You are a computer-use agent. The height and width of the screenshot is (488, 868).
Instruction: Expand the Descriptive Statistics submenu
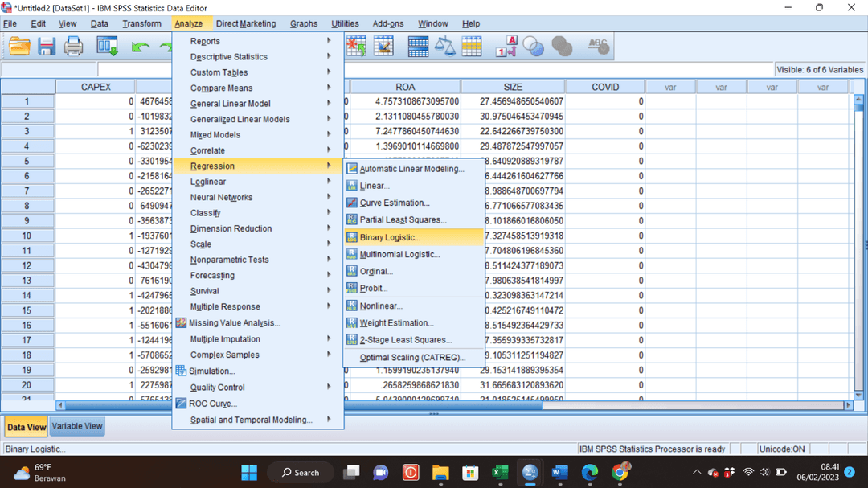click(258, 56)
